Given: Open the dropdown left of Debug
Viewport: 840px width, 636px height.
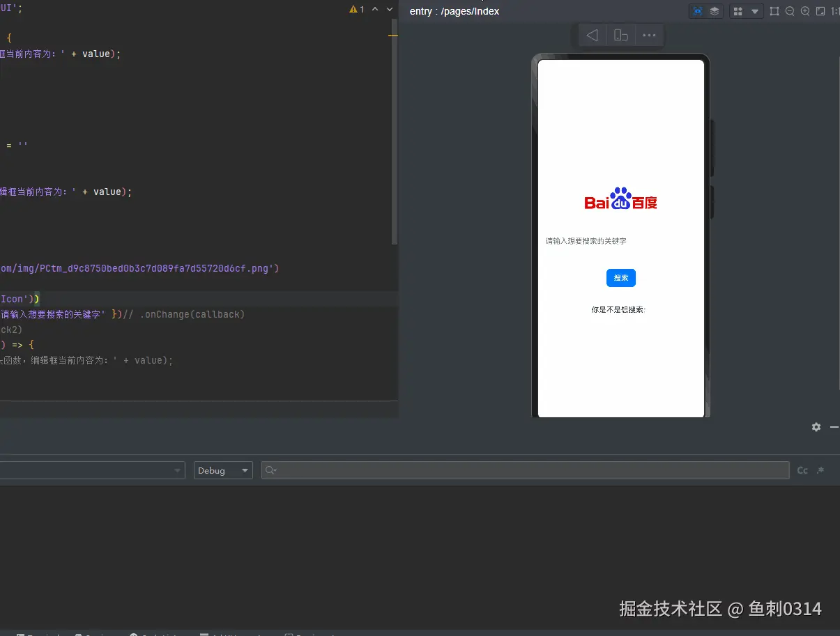Looking at the screenshot, I should coord(92,470).
